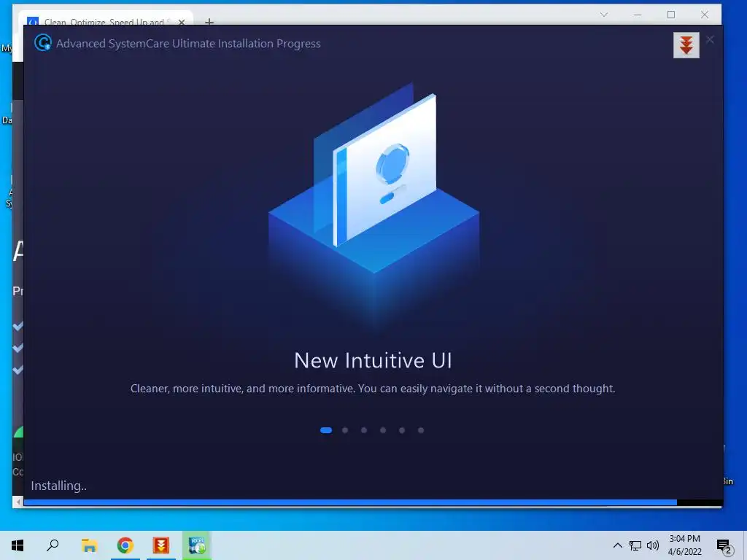The width and height of the screenshot is (747, 560).
Task: Show hidden system tray icons
Action: click(617, 545)
